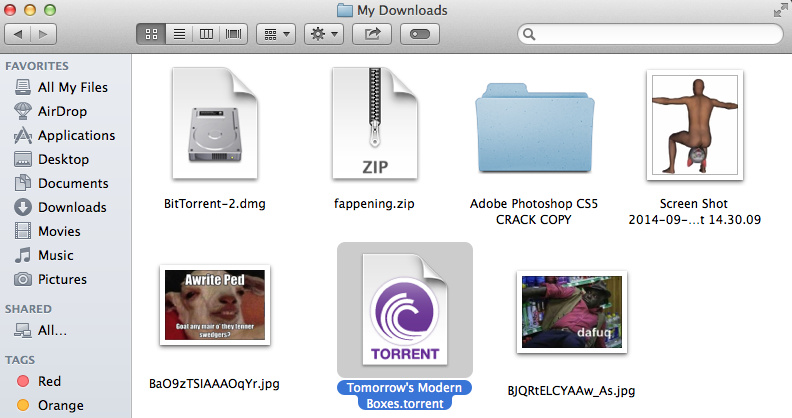Click the full screen arrows icon
The image size is (792, 418).
pos(780,10)
